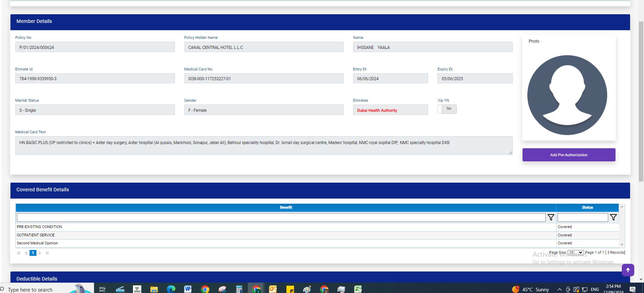Open Paint from the taskbar
Image resolution: width=644 pixels, height=293 pixels.
click(x=307, y=289)
